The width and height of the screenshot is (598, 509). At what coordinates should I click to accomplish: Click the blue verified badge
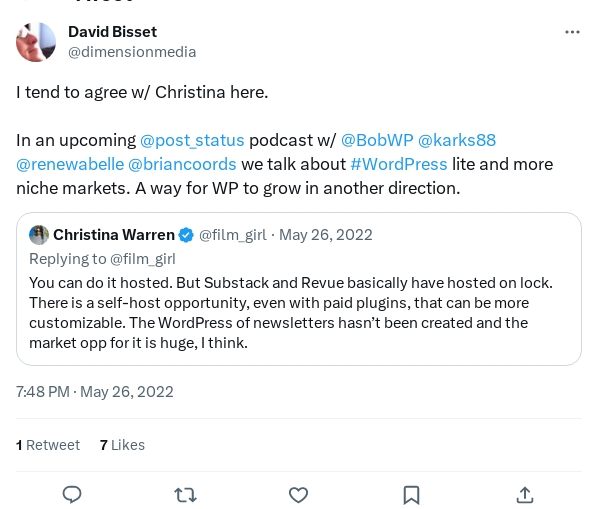(186, 235)
